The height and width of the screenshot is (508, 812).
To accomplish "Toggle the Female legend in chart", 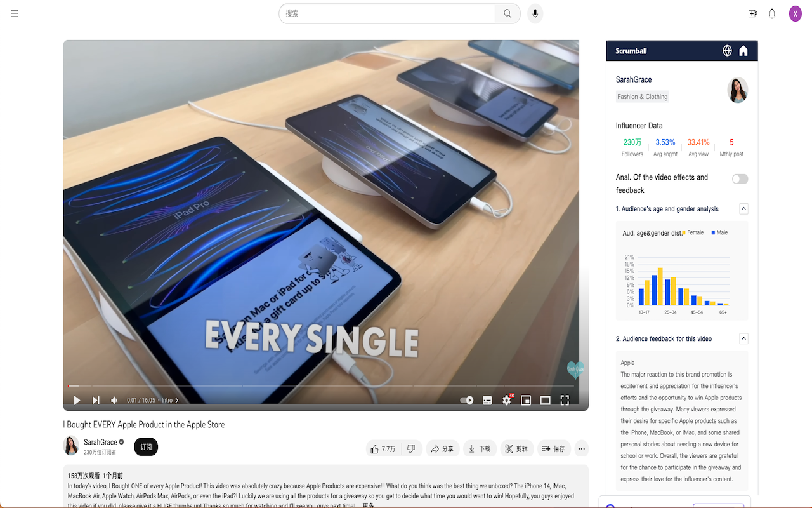I will (693, 232).
